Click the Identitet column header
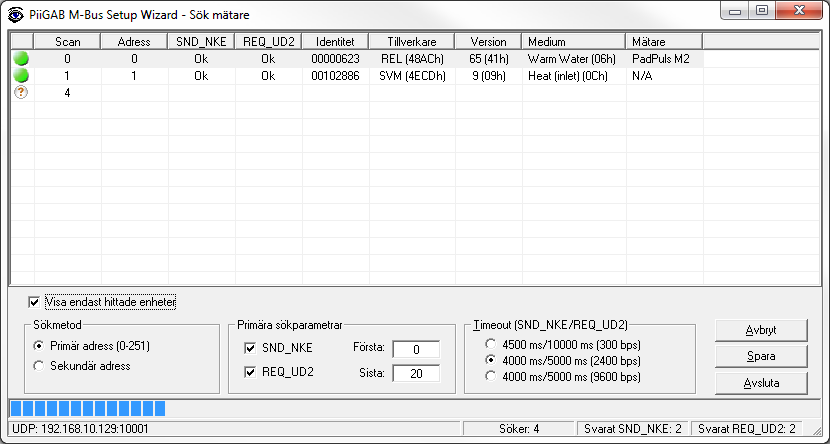This screenshot has height=444, width=830. coord(336,41)
